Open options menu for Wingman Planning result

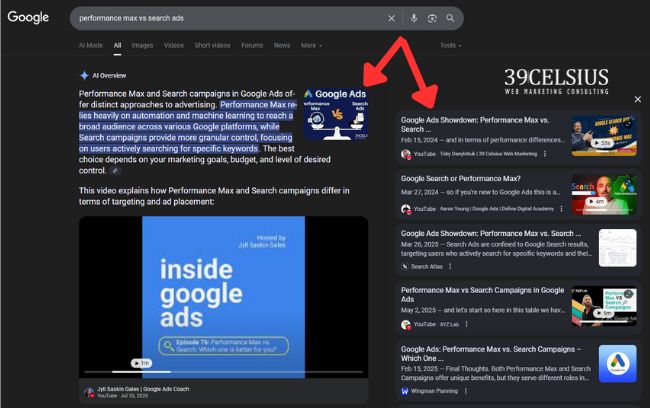point(466,391)
